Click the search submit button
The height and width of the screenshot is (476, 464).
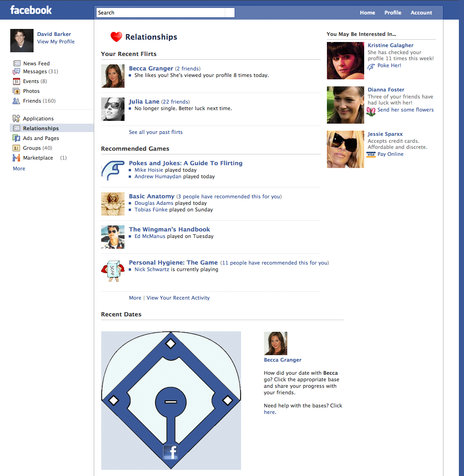coord(229,13)
